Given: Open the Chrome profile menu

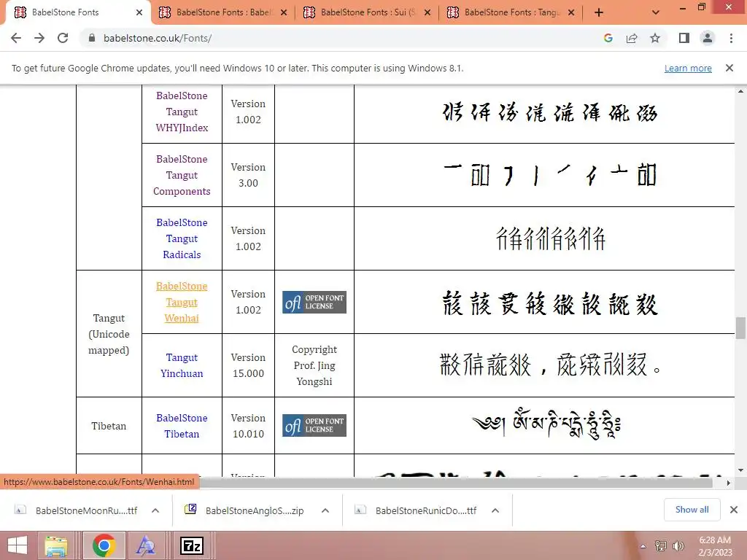Looking at the screenshot, I should tap(708, 38).
